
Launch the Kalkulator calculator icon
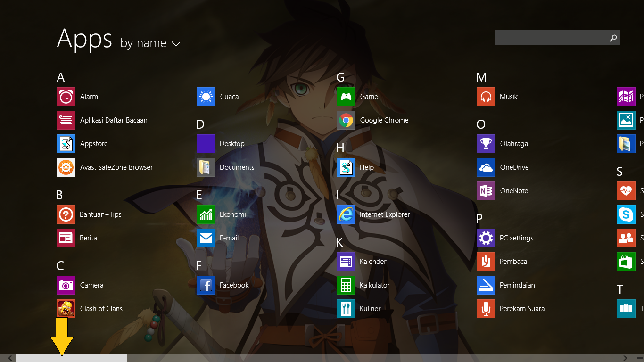(346, 285)
